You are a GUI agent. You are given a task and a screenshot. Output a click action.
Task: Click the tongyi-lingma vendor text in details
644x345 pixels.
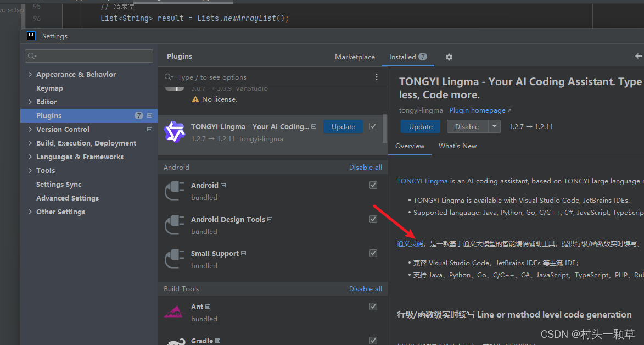421,110
